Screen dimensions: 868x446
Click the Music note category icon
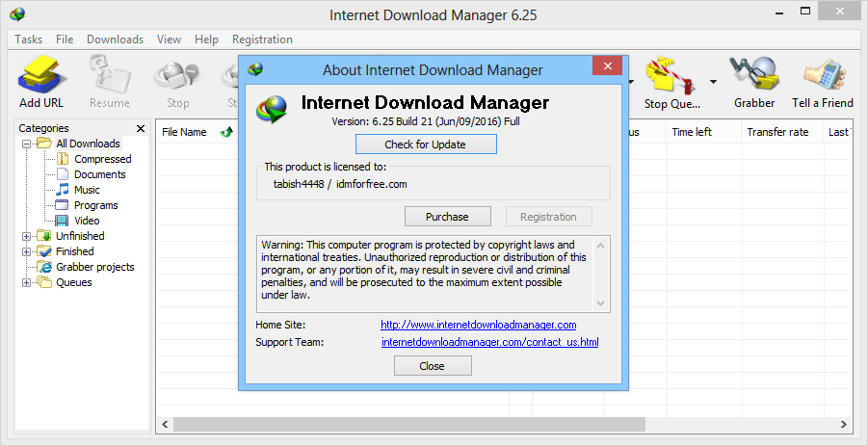point(64,190)
